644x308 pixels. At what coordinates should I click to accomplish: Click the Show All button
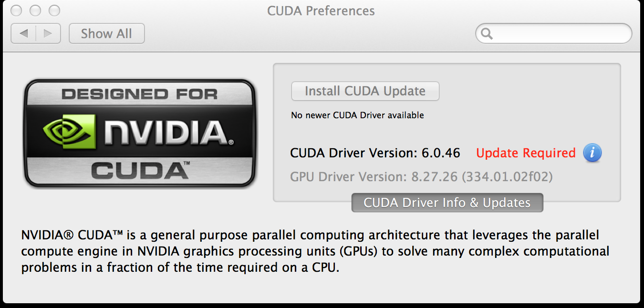click(x=106, y=33)
